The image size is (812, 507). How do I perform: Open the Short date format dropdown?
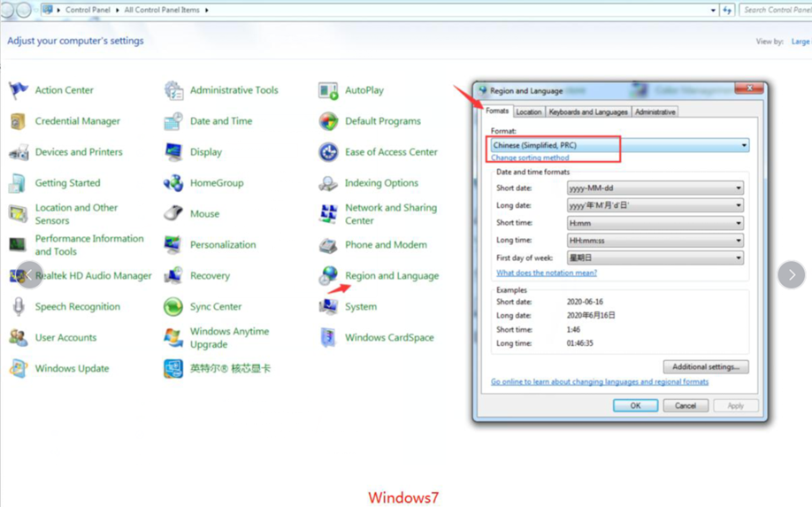coord(738,188)
